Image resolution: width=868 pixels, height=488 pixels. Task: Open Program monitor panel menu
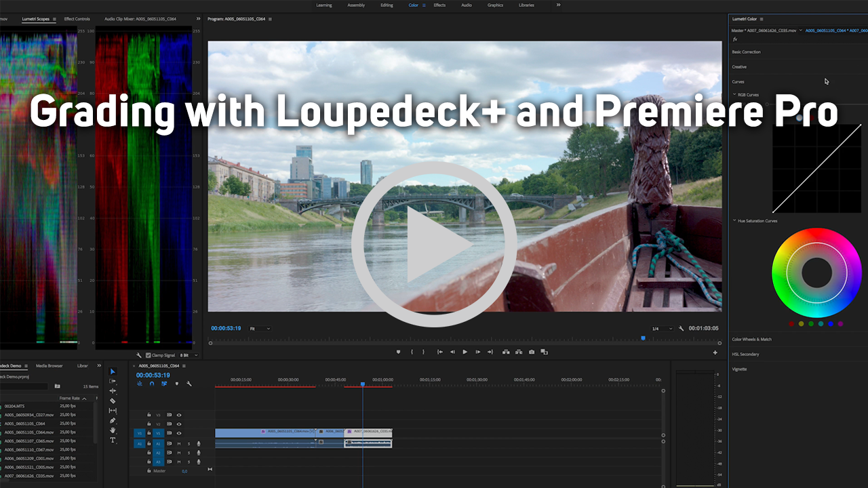271,19
